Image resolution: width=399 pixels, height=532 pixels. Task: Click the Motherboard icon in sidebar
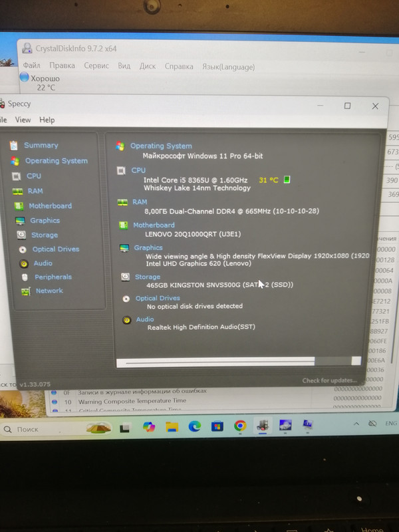coord(19,206)
